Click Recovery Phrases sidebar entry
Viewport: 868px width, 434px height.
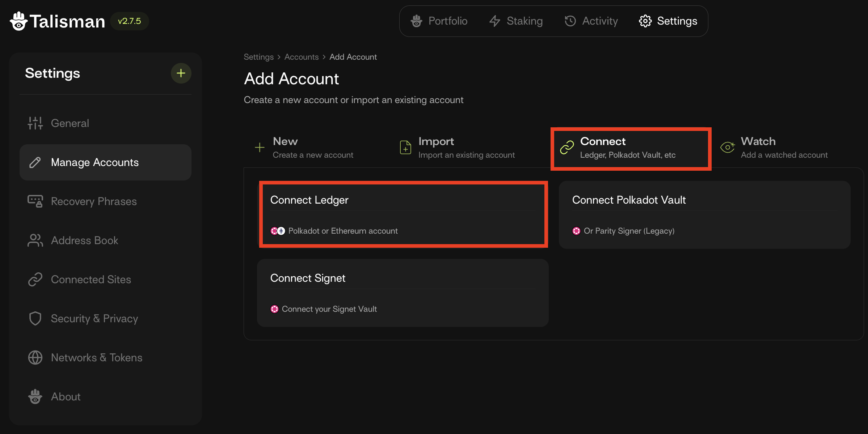94,201
